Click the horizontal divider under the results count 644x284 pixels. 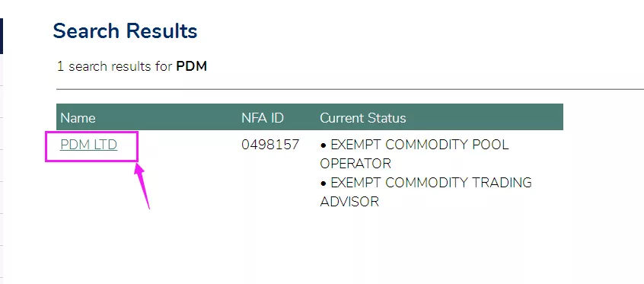[x=350, y=89]
